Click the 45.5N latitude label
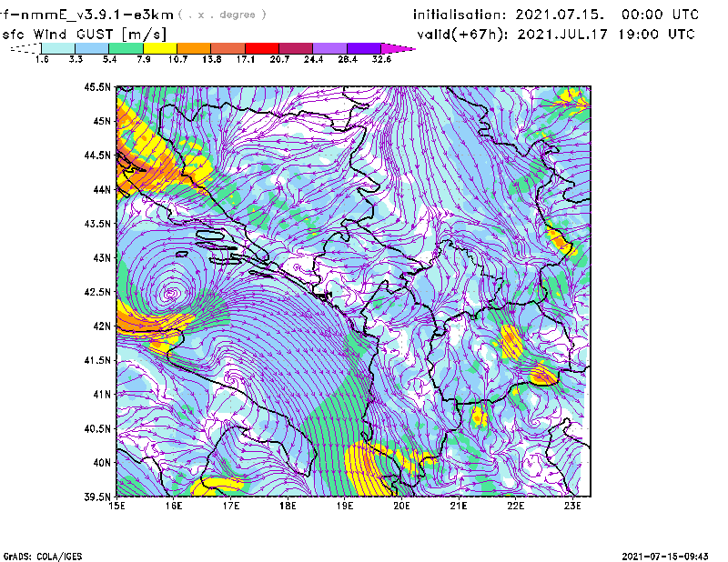 tap(97, 86)
